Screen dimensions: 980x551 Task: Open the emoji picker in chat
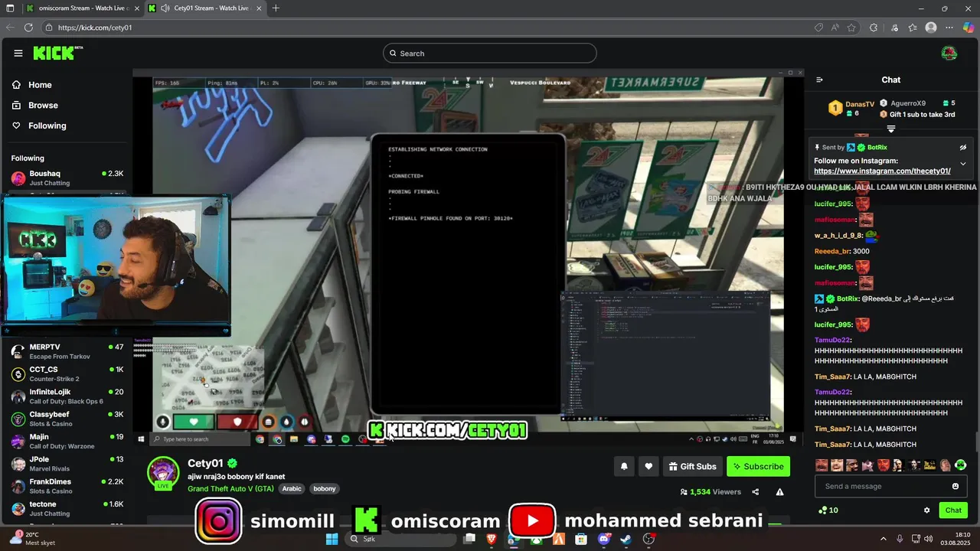(x=955, y=486)
